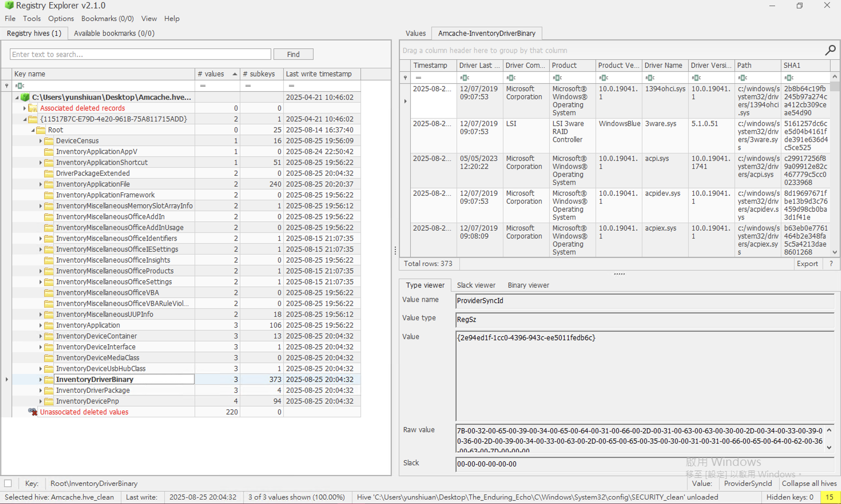The height and width of the screenshot is (504, 841).
Task: Click the InventoryDriverBinary folder icon
Action: click(x=49, y=379)
